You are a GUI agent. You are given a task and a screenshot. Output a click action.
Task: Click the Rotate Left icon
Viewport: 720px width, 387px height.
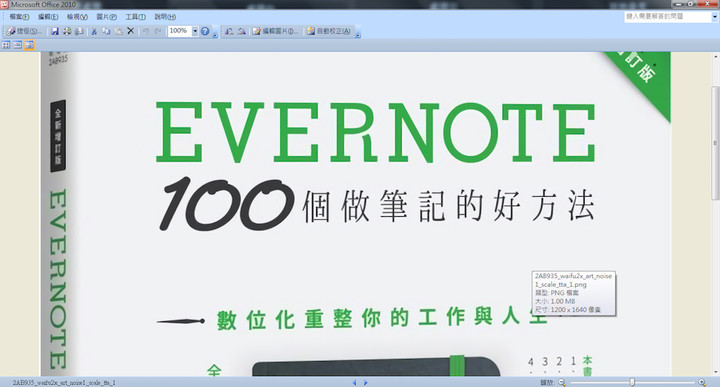(x=229, y=31)
